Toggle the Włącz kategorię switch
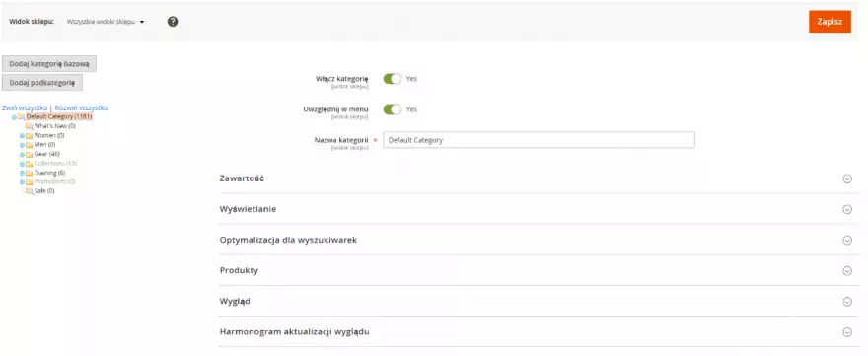Screen dimensions: 868x356 pos(393,79)
